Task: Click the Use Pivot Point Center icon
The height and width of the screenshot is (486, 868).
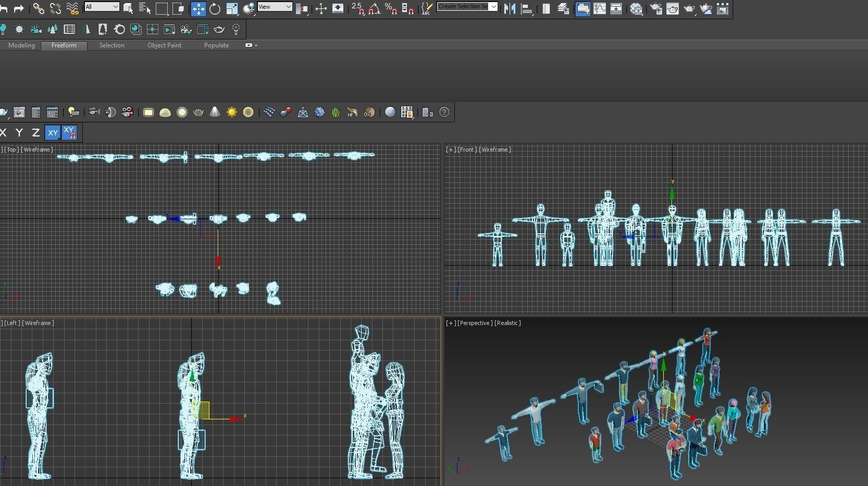Action: click(302, 8)
